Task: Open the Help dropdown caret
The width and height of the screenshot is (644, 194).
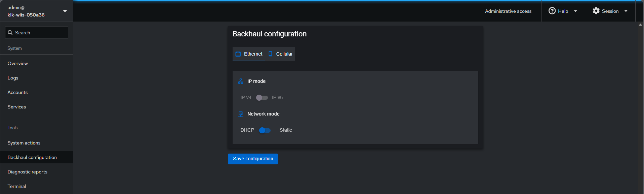Action: click(x=575, y=11)
